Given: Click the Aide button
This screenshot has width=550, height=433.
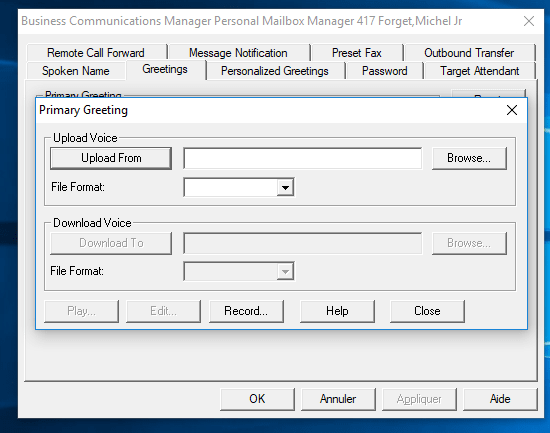Looking at the screenshot, I should click(500, 399).
